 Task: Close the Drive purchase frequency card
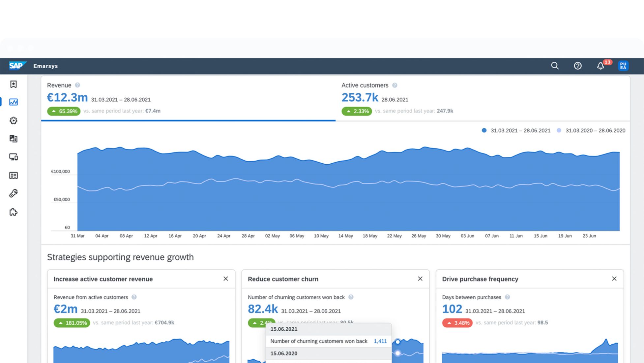pos(614,279)
